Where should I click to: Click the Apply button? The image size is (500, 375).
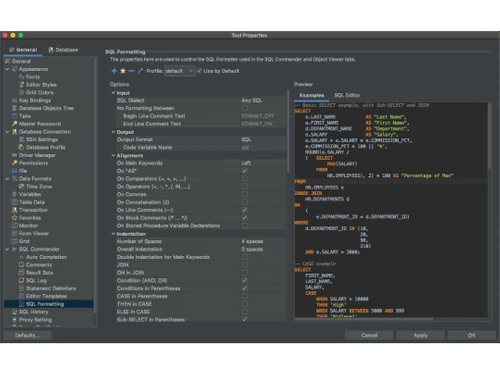[x=420, y=335]
